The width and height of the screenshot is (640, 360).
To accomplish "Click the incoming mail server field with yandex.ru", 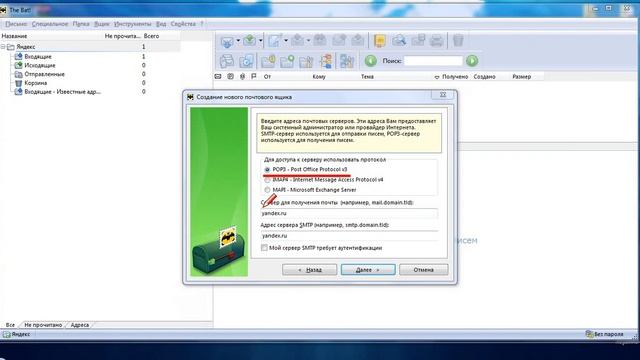I will 349,213.
